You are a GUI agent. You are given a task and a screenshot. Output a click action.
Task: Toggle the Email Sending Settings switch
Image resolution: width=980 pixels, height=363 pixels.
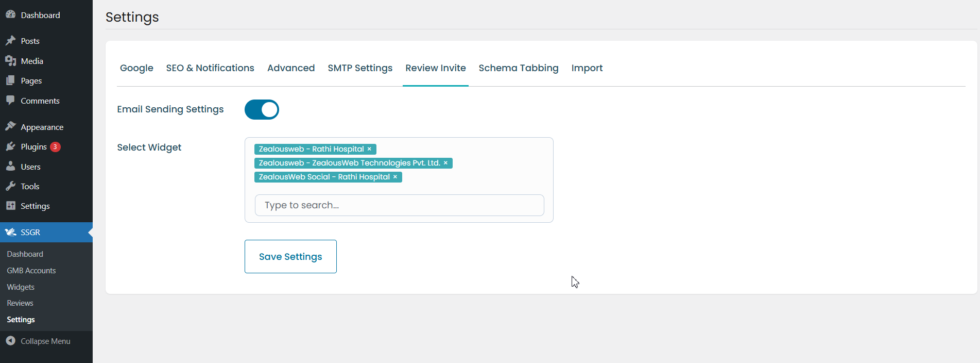[262, 109]
